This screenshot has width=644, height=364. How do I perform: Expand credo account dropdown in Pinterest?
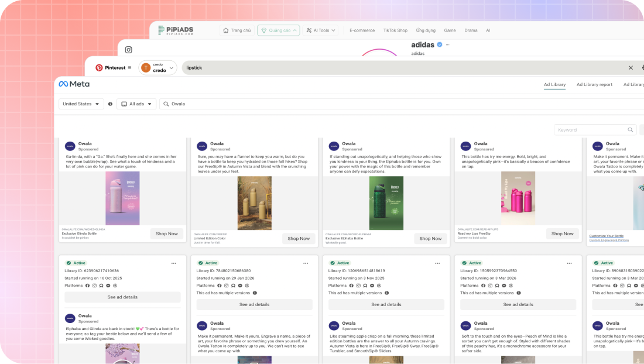pos(157,68)
